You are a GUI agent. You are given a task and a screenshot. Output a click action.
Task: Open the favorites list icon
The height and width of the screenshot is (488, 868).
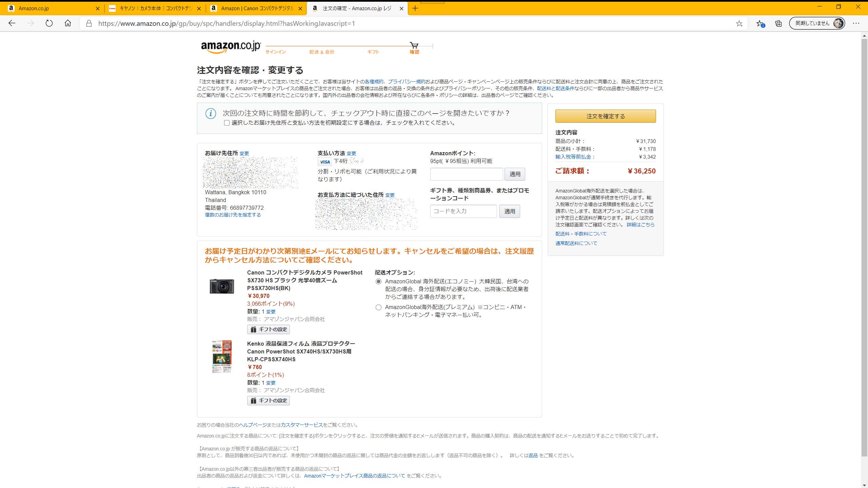(x=760, y=23)
